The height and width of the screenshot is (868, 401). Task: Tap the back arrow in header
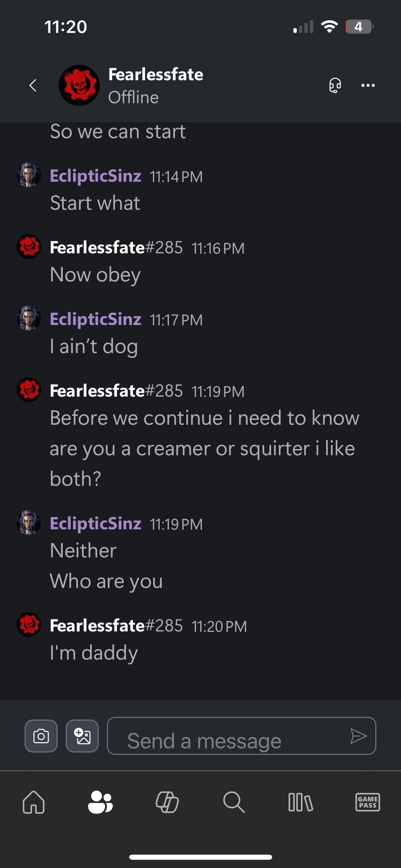pyautogui.click(x=33, y=85)
